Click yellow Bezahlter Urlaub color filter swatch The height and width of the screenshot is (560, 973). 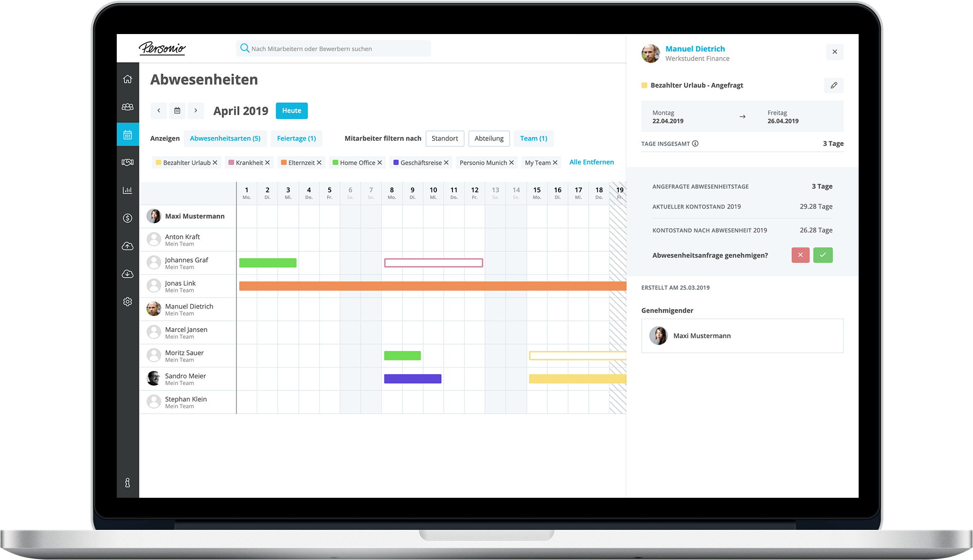pos(154,162)
